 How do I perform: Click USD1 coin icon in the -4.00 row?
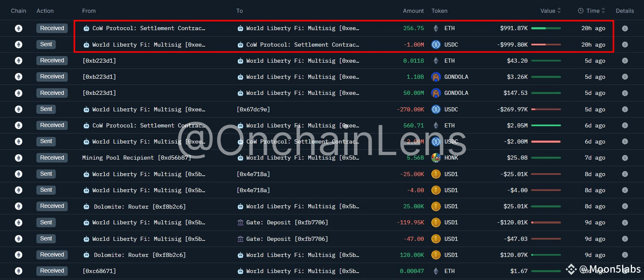point(436,190)
